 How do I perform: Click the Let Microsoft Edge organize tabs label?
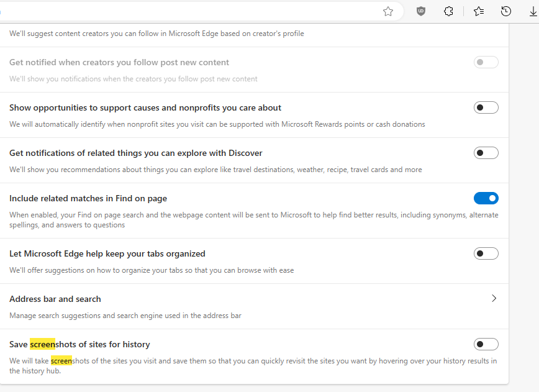click(107, 253)
